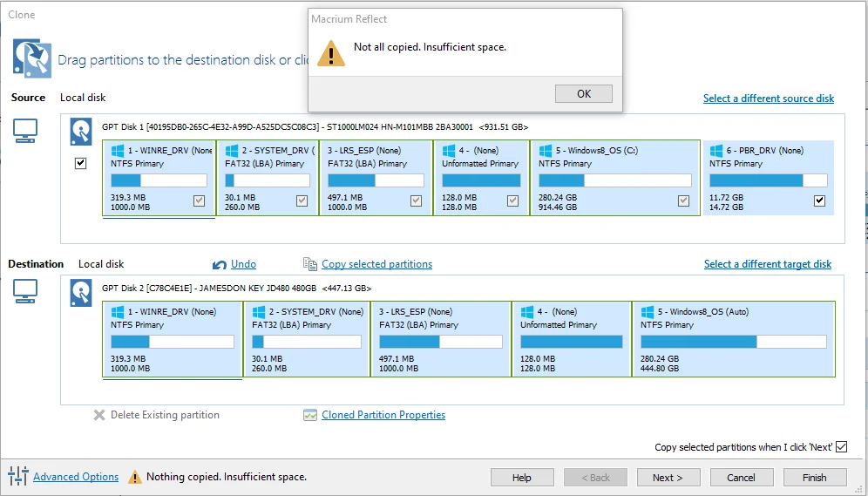
Task: Open the Advanced Options link
Action: point(76,477)
